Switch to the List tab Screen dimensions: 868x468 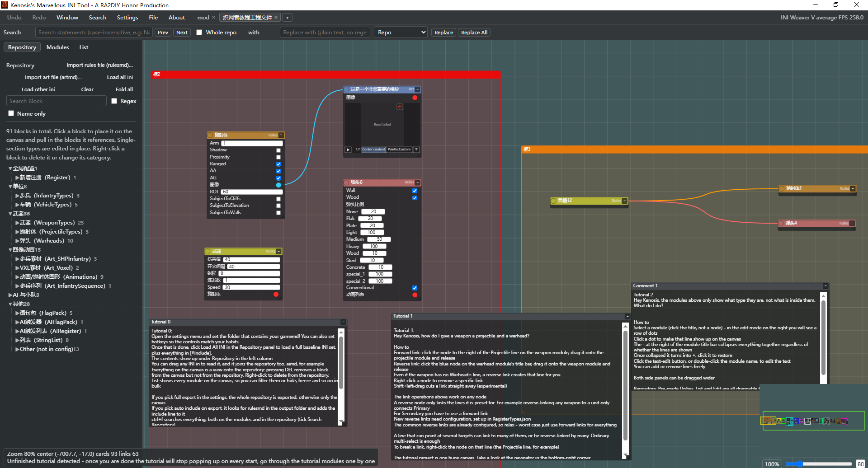point(84,47)
